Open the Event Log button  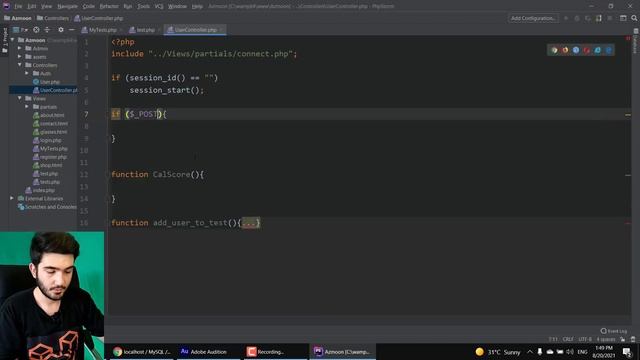[x=614, y=331]
